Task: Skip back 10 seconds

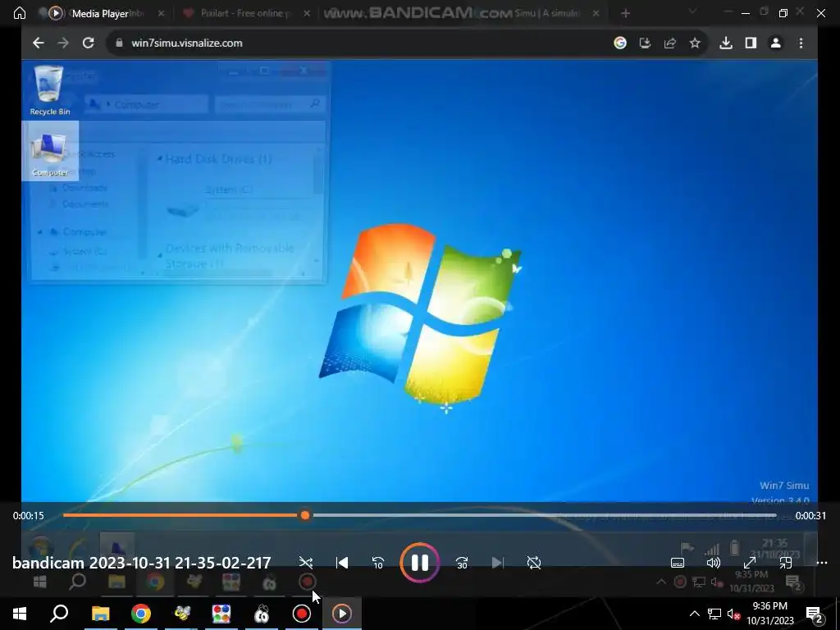Action: [x=377, y=563]
